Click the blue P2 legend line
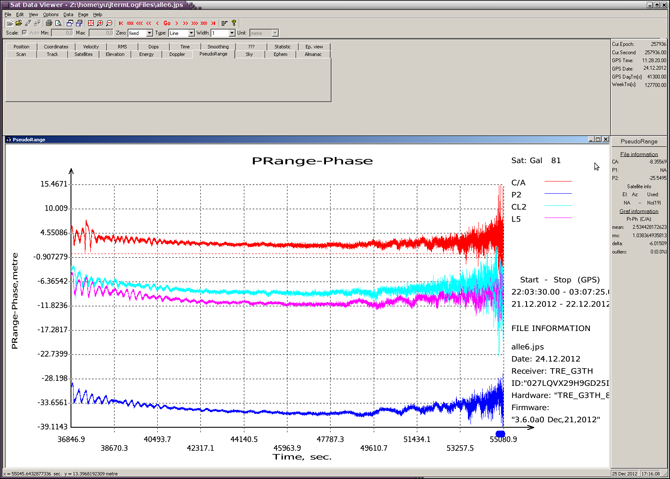 (x=558, y=194)
